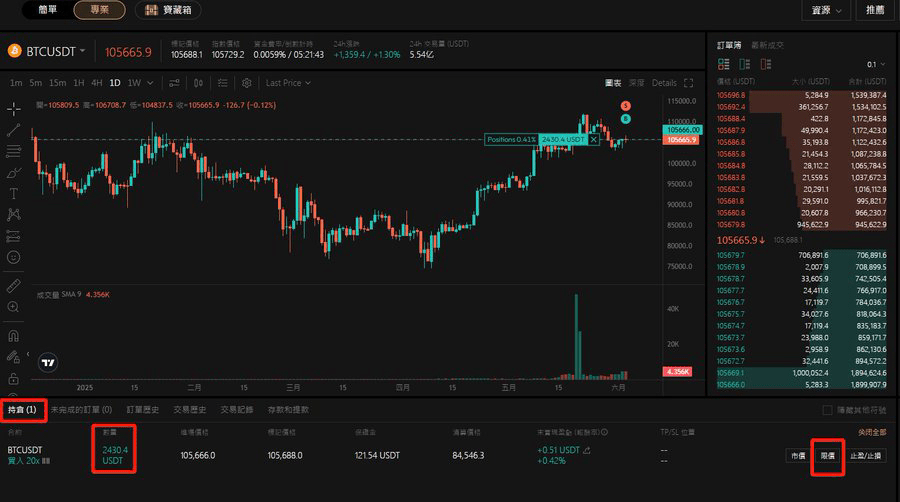The height and width of the screenshot is (502, 900).
Task: Show sell orders only in order book
Action: [763, 64]
